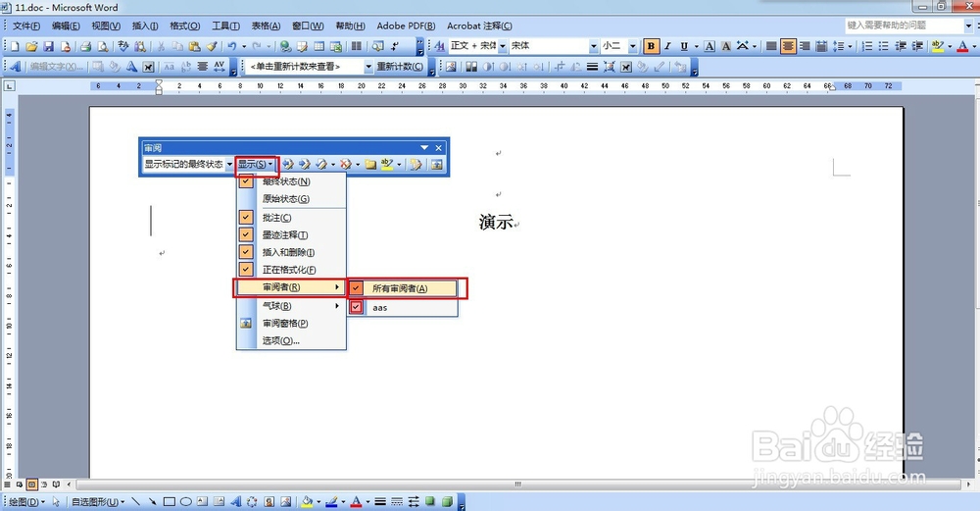Click the Undo arrow icon

(232, 46)
